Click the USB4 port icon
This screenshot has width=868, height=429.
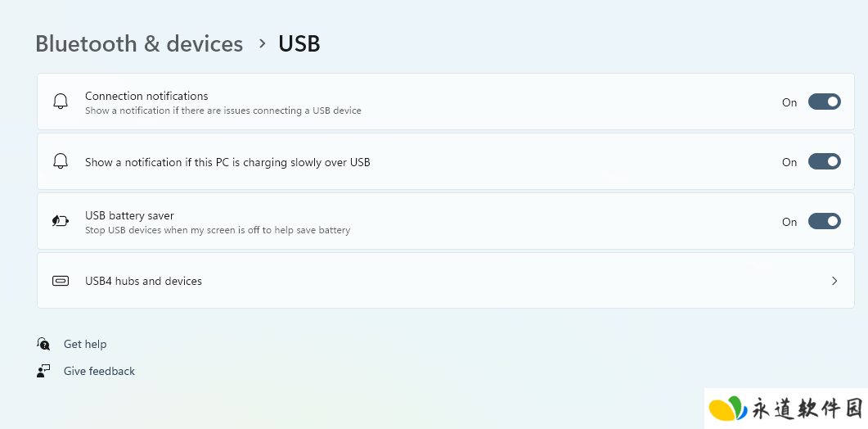pos(61,281)
